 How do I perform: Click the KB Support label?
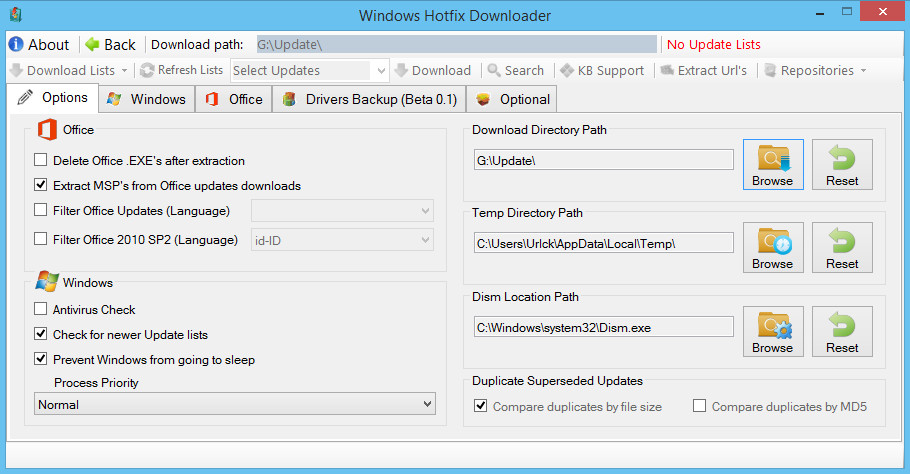point(611,70)
